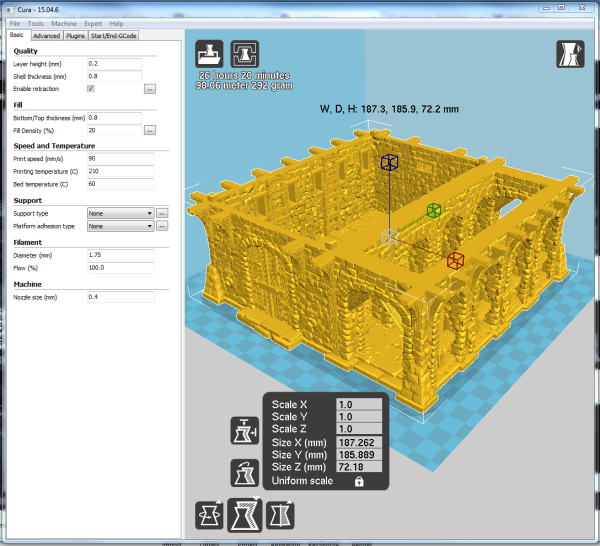Click the Load model icon
Screen dimensions: 600x546
(209, 54)
